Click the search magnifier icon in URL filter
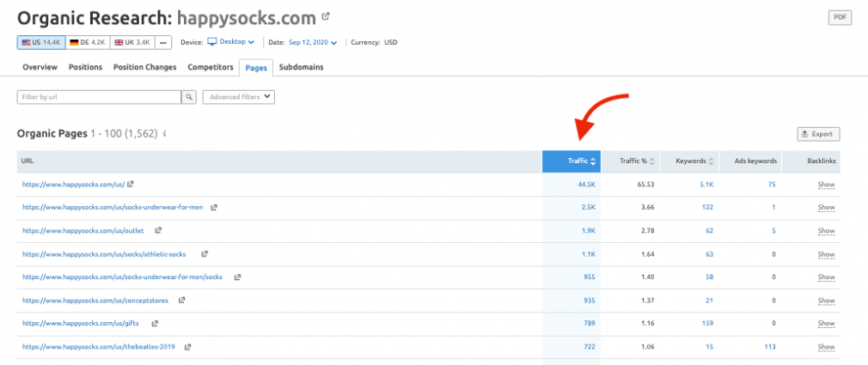 [x=189, y=97]
